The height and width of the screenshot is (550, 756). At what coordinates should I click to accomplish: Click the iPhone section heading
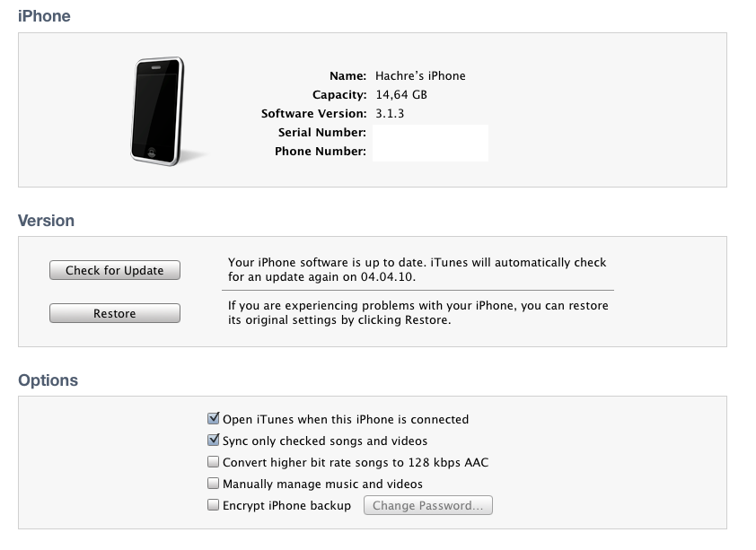(44, 16)
